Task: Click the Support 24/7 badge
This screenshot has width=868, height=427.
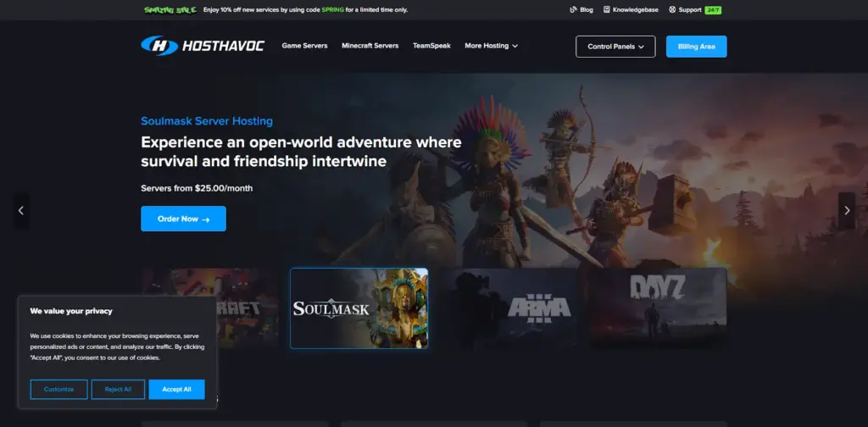Action: (x=712, y=10)
